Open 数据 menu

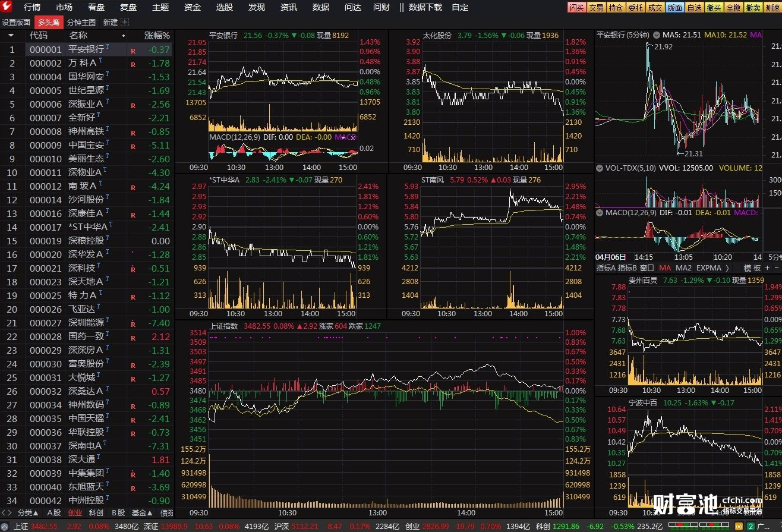tap(321, 7)
